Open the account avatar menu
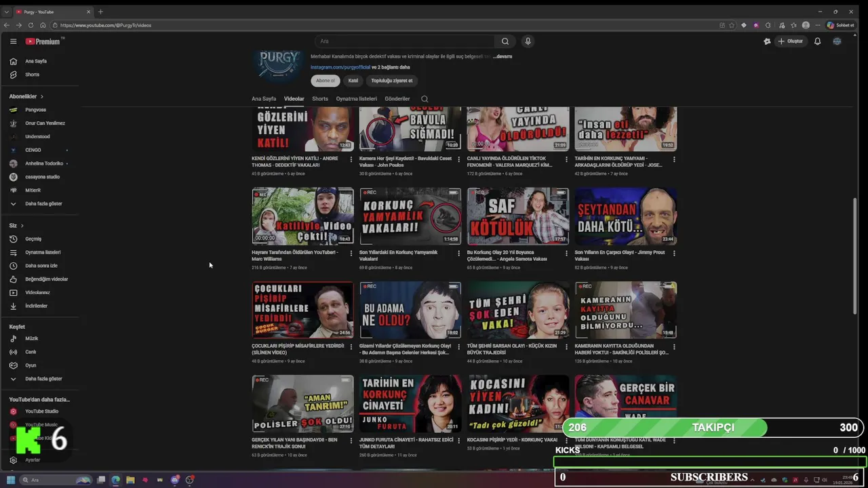This screenshot has height=488, width=868. [837, 41]
